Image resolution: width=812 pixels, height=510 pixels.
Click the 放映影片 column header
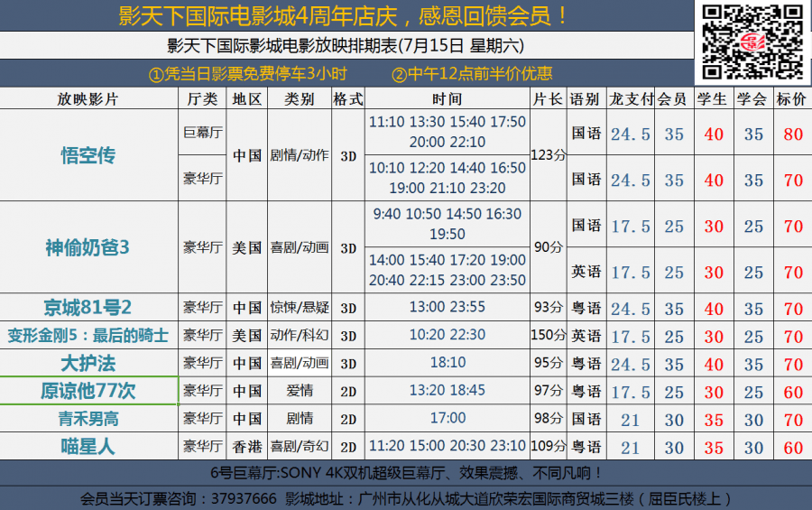pos(88,99)
